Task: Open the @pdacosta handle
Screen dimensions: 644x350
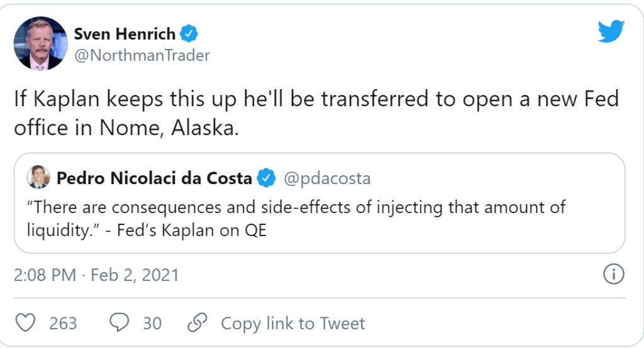Action: [327, 178]
